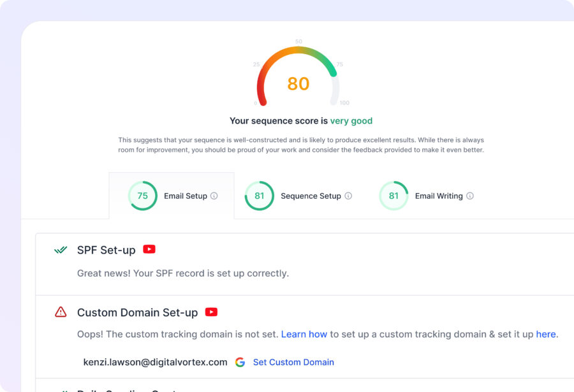Image resolution: width=574 pixels, height=392 pixels.
Task: Switch to the Sequence Setup tab
Action: (311, 196)
